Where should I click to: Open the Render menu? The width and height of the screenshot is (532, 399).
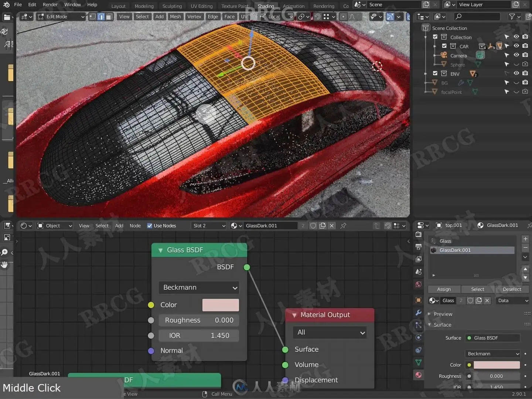pos(50,5)
